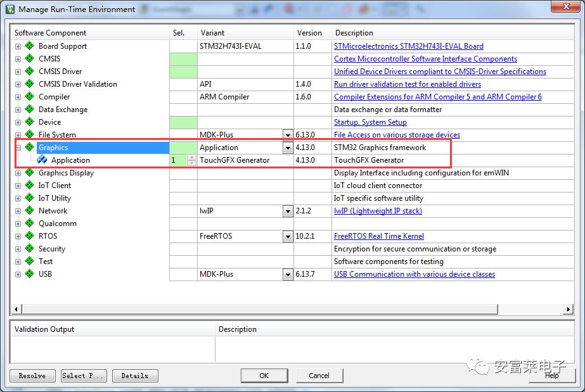
Task: Expand the Security tree node
Action: pyautogui.click(x=17, y=248)
